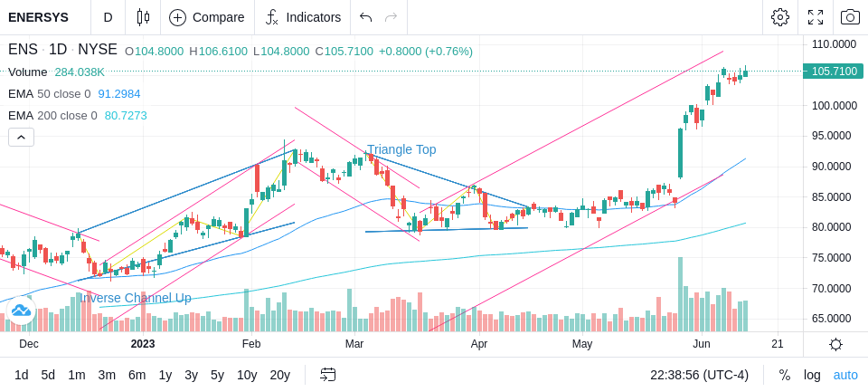Screen dimensions: 868x392
Task: Select the 5y time range
Action: pyautogui.click(x=217, y=376)
